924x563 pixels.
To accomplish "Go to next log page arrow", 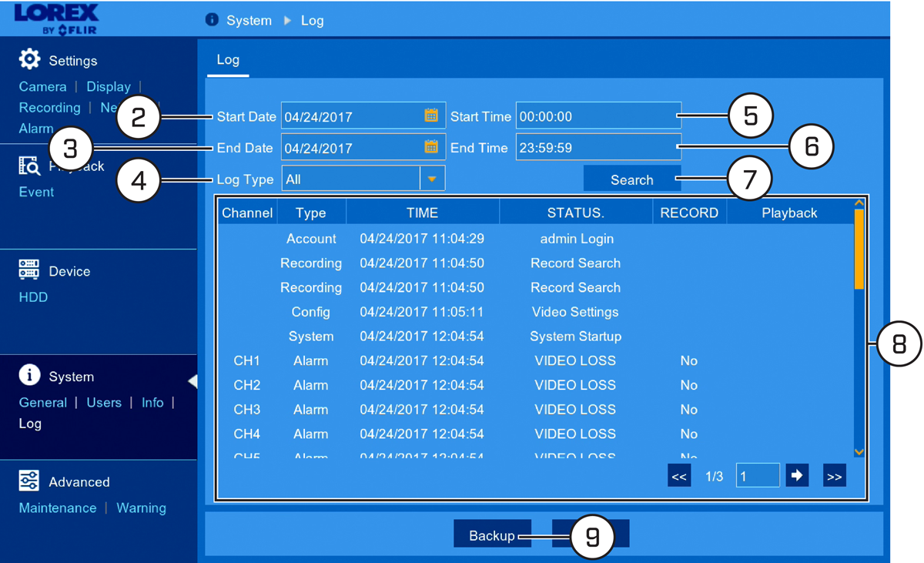I will pos(797,475).
